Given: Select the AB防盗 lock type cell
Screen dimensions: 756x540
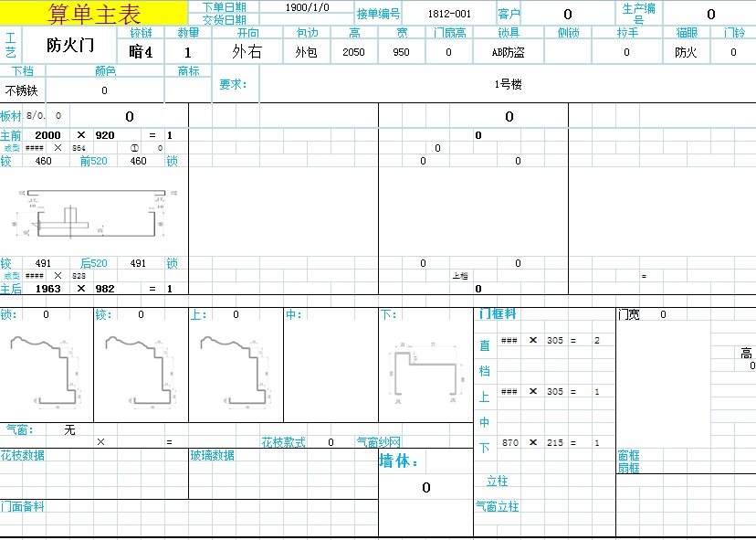Looking at the screenshot, I should (508, 52).
